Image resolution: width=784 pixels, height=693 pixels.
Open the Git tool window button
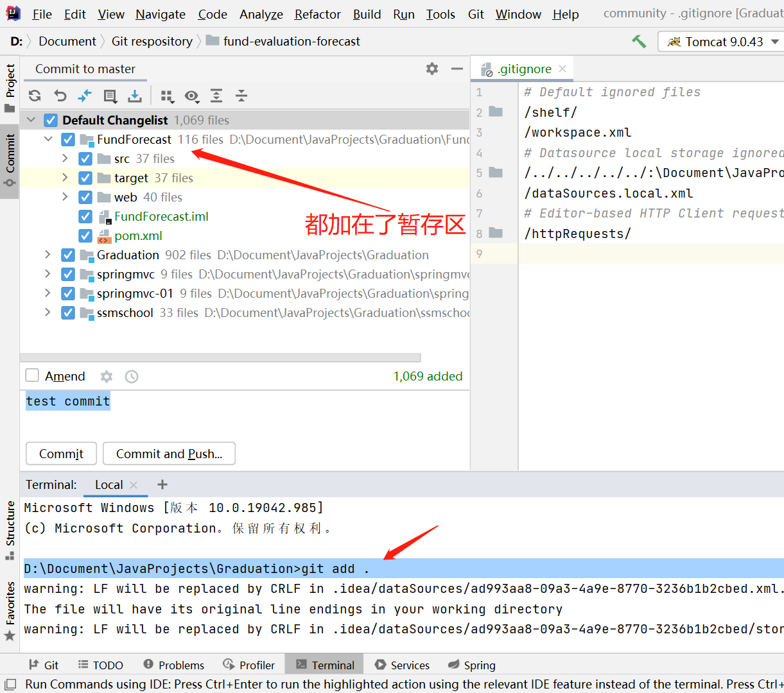pyautogui.click(x=44, y=665)
